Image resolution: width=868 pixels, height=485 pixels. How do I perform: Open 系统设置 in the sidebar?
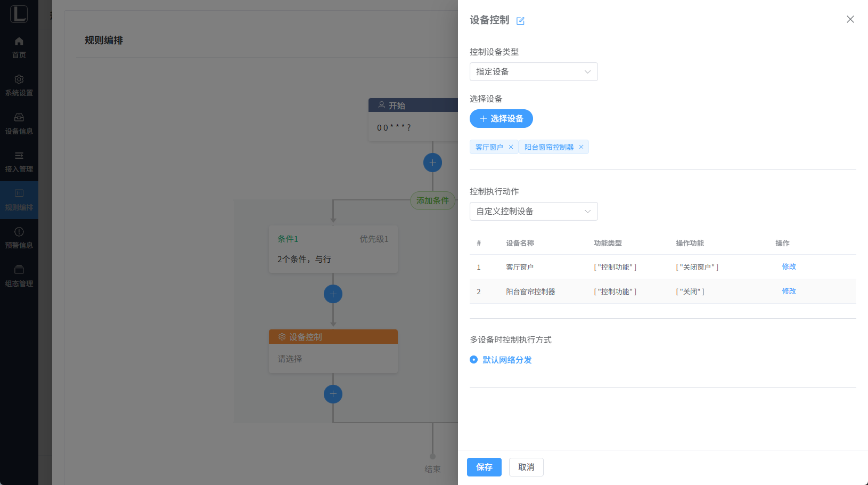[x=19, y=85]
